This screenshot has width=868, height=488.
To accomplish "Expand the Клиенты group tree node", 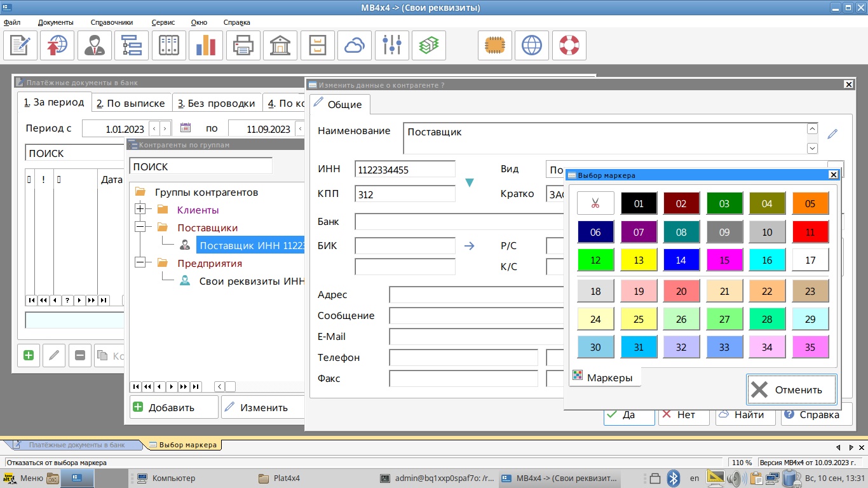I will [x=140, y=210].
